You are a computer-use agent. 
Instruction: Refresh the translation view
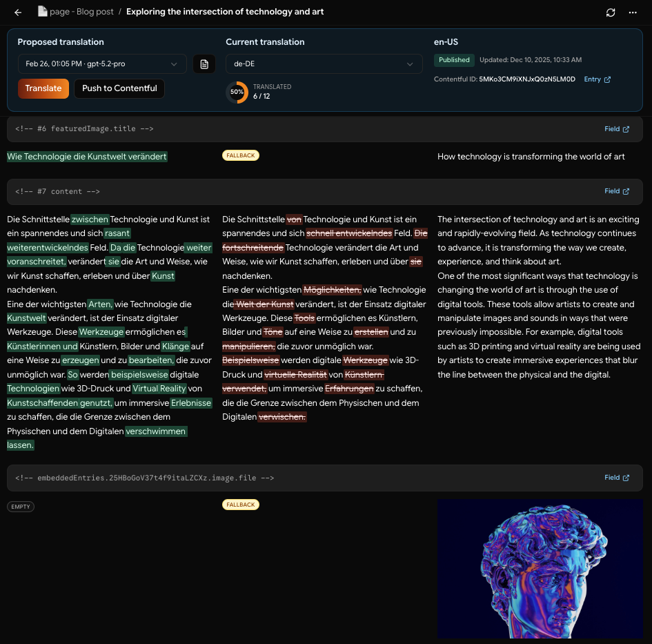[x=610, y=12]
